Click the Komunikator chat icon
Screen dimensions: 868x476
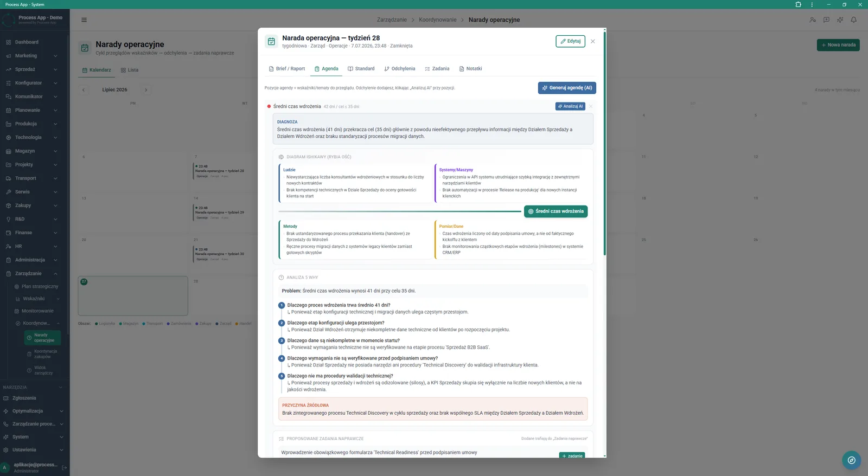[8, 97]
